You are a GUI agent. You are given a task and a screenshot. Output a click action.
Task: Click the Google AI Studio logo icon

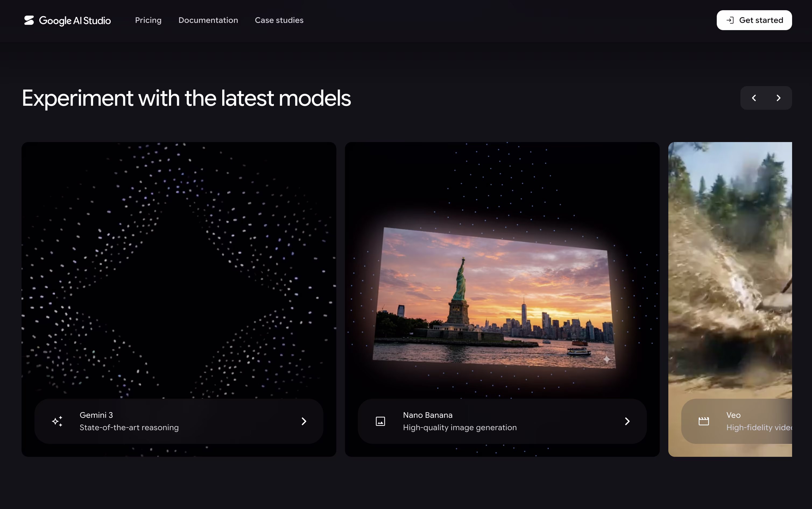tap(29, 20)
